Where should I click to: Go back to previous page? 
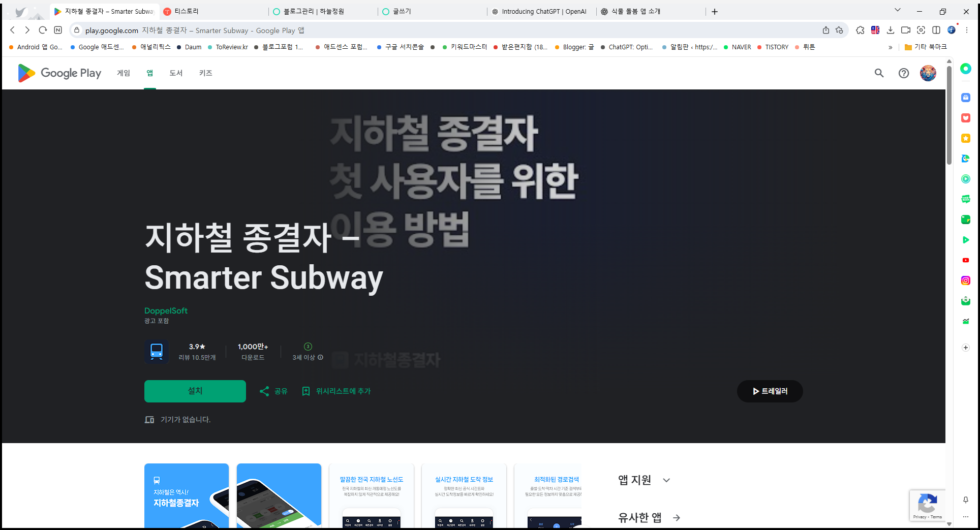(13, 30)
